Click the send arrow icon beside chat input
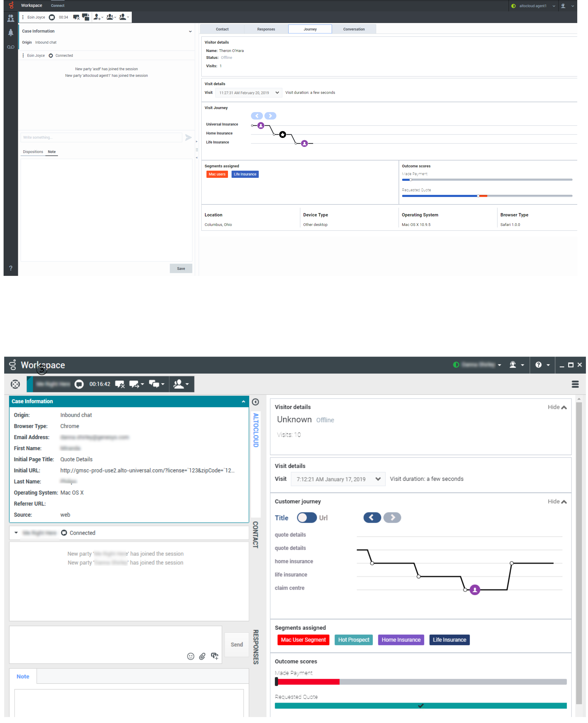Screen dimensions: 588x723 tap(188, 137)
